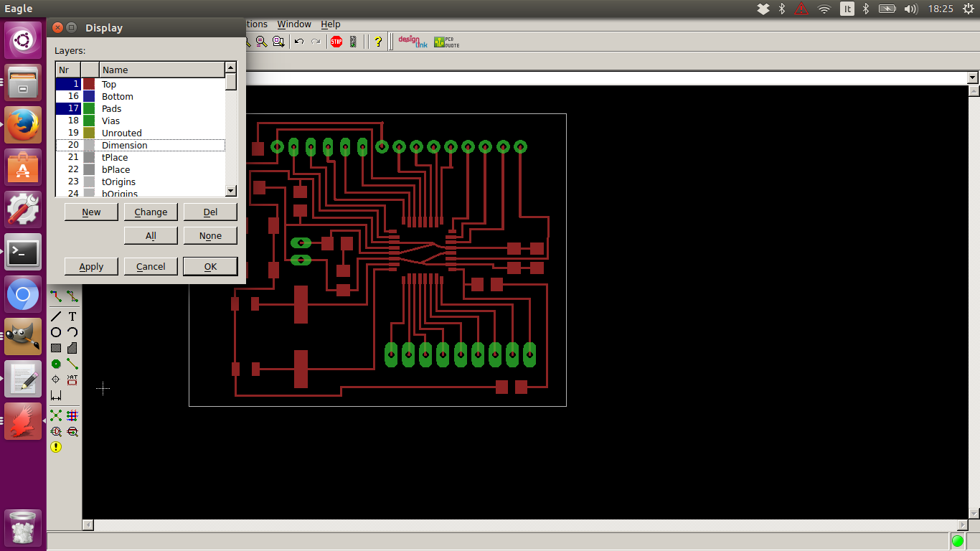
Task: Click the layer list scroll-up arrow
Action: coord(230,67)
